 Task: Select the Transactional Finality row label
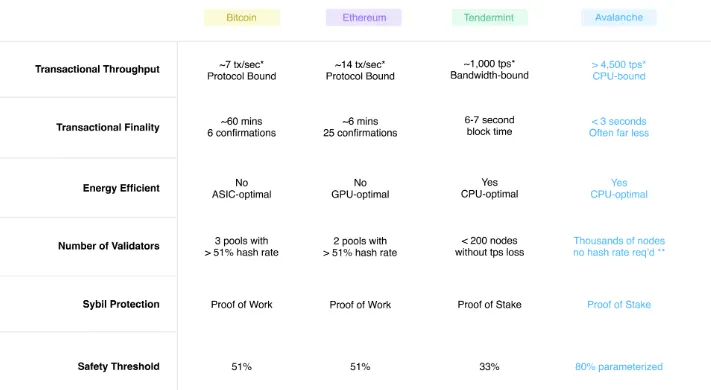tap(108, 127)
